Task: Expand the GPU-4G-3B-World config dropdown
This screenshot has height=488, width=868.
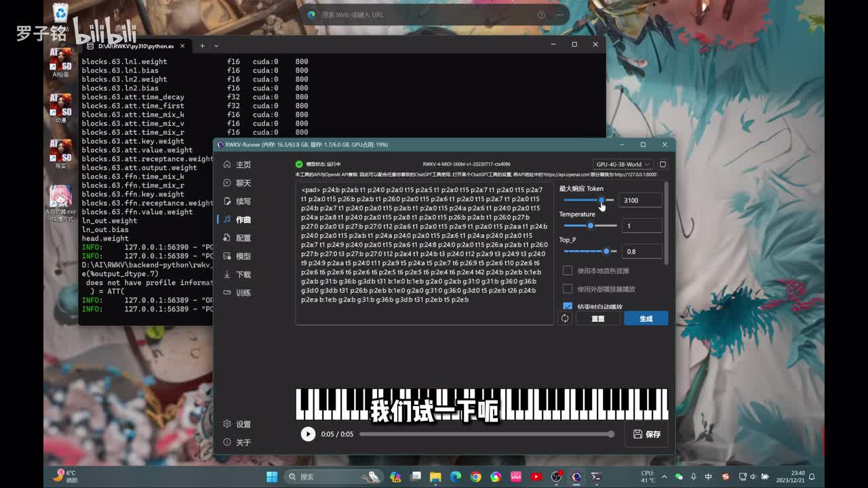Action: (x=622, y=164)
